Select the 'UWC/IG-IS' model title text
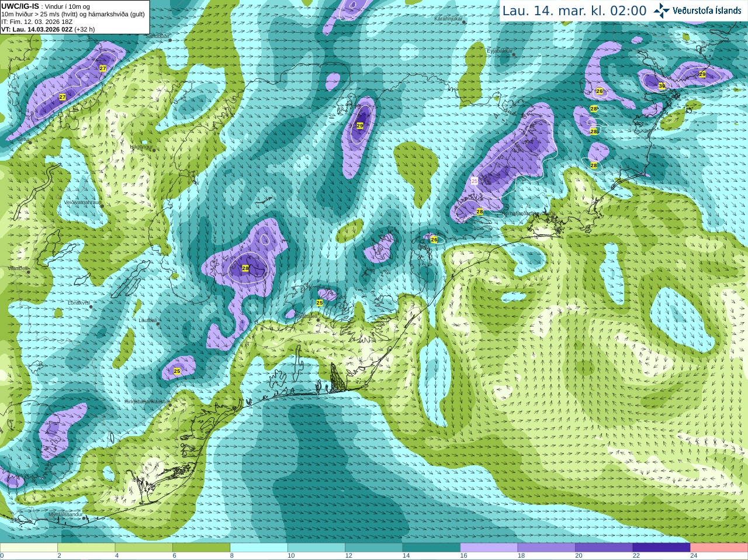Image resolution: width=748 pixels, height=560 pixels. click(x=20, y=6)
